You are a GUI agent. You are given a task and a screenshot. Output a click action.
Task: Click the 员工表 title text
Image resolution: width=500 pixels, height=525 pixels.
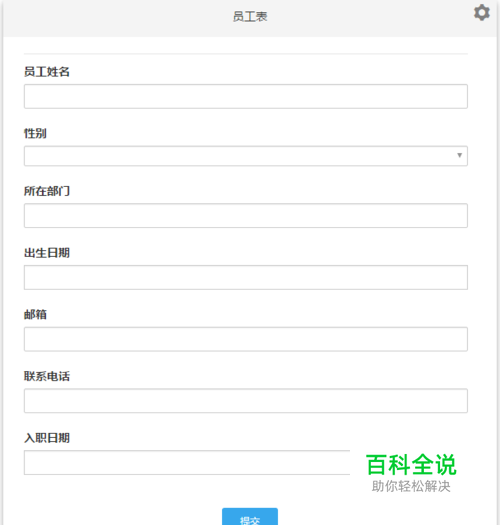pos(250,16)
